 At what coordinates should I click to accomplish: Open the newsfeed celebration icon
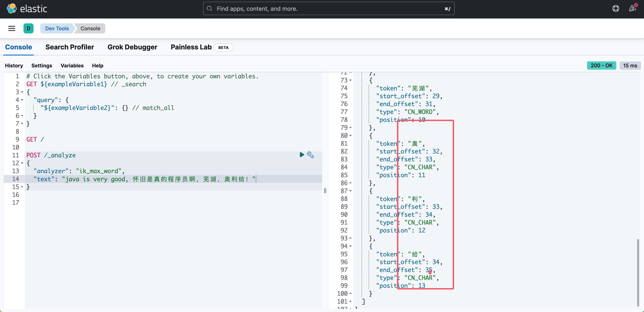click(632, 9)
